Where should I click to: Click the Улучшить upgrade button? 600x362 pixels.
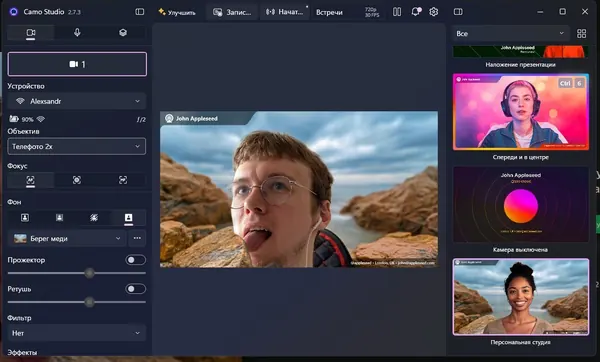click(x=177, y=12)
